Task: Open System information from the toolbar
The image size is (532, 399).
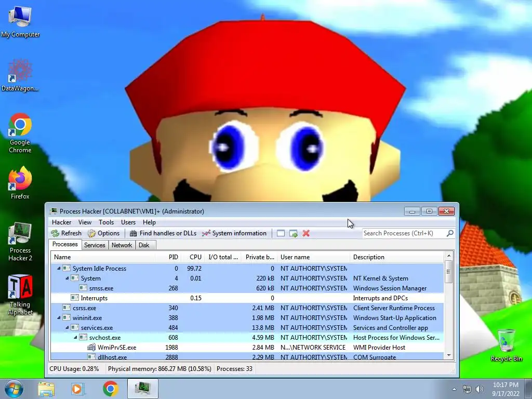Action: [234, 233]
